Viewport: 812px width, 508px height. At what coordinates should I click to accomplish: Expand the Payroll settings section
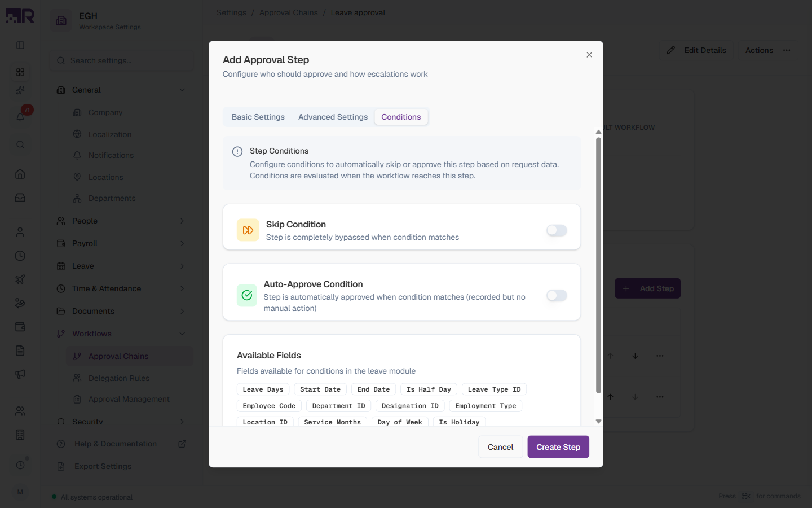[121, 243]
